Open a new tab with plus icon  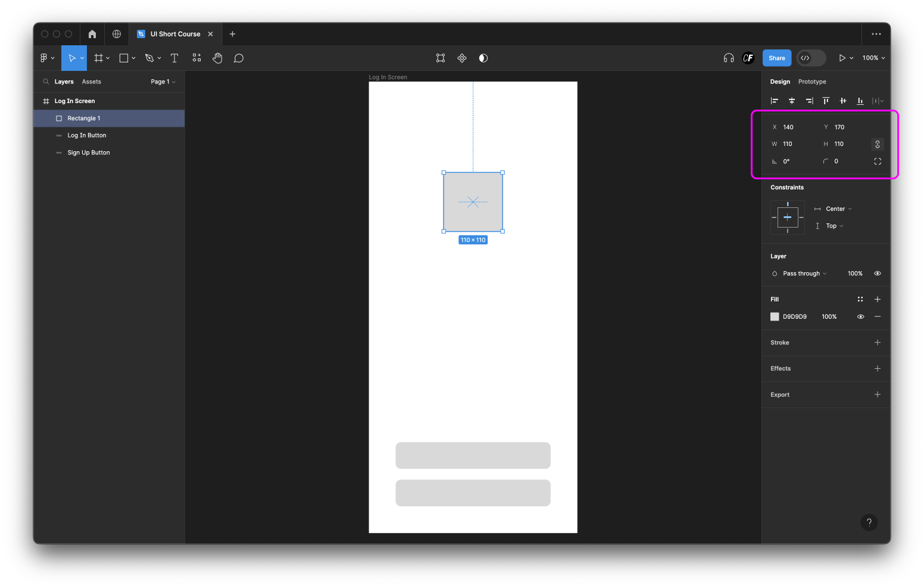click(233, 34)
